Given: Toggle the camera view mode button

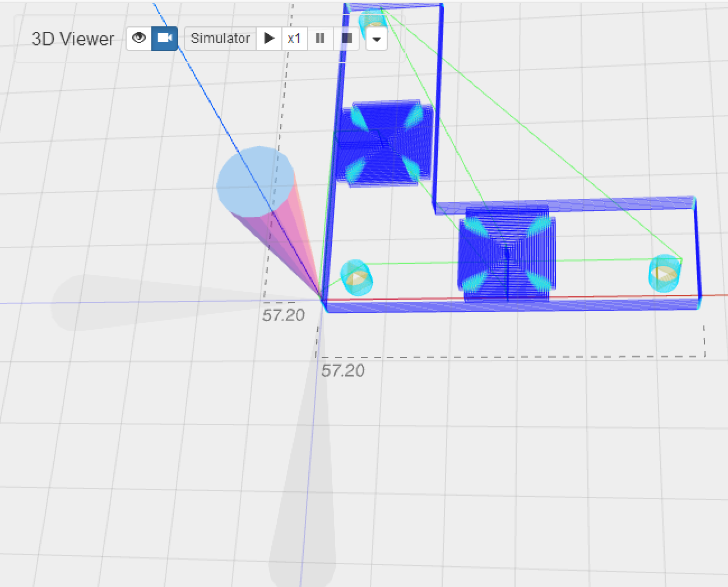Looking at the screenshot, I should click(165, 39).
